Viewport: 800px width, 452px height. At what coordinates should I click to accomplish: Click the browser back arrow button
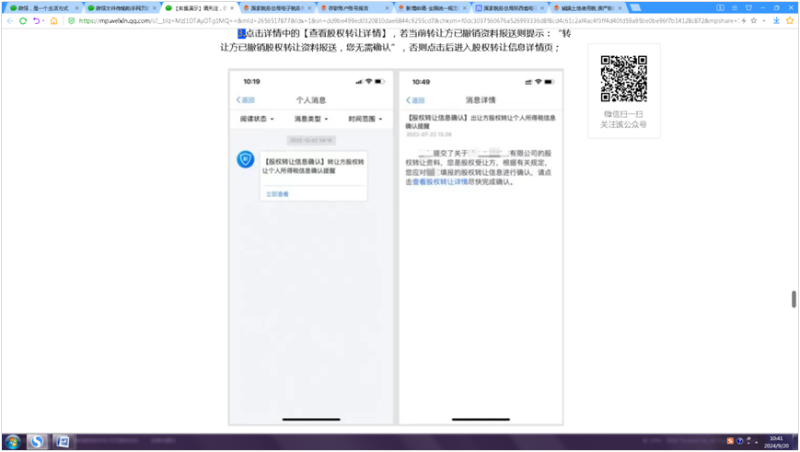9,20
